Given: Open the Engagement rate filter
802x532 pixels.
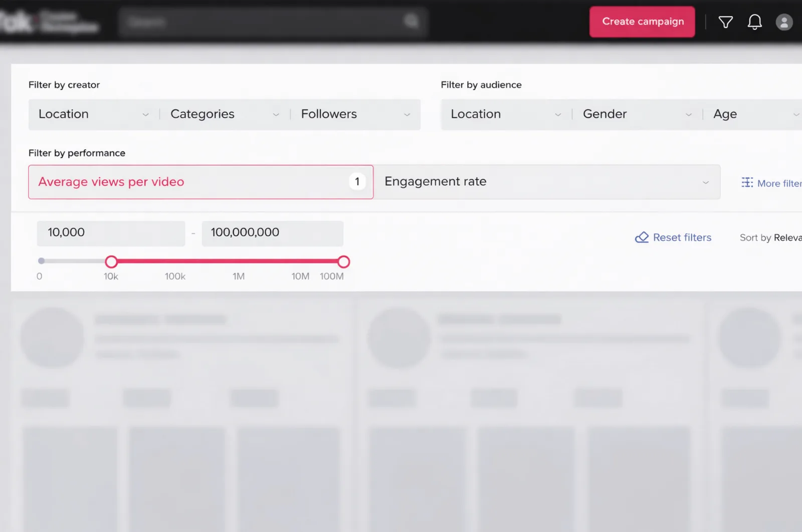Looking at the screenshot, I should pos(546,182).
